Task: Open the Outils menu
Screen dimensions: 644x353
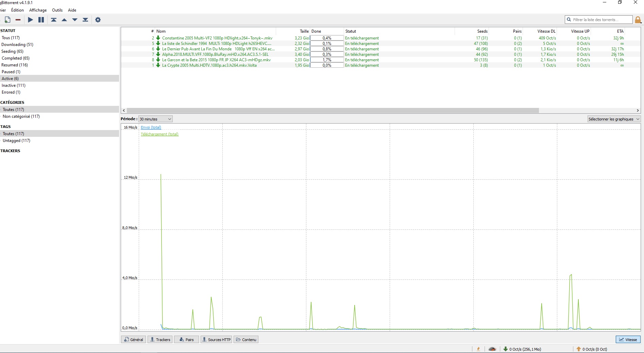Action: pyautogui.click(x=57, y=10)
